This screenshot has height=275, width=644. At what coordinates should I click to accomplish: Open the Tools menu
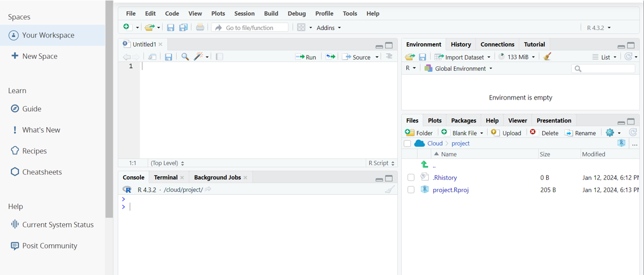pos(350,13)
